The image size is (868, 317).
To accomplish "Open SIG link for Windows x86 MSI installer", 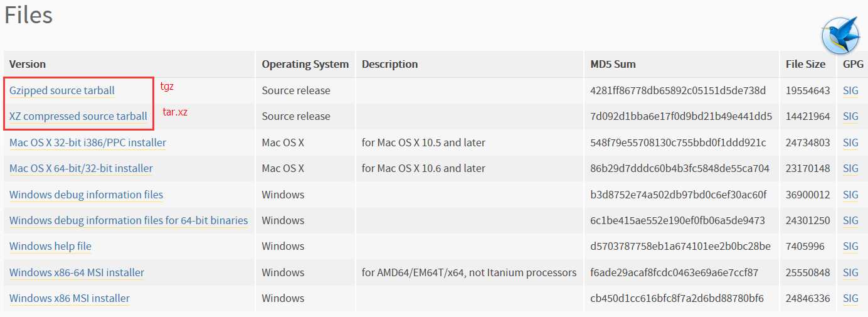I will 850,298.
